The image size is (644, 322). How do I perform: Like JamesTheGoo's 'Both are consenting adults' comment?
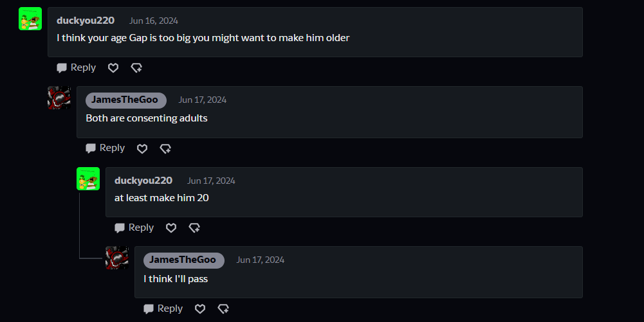pos(142,148)
